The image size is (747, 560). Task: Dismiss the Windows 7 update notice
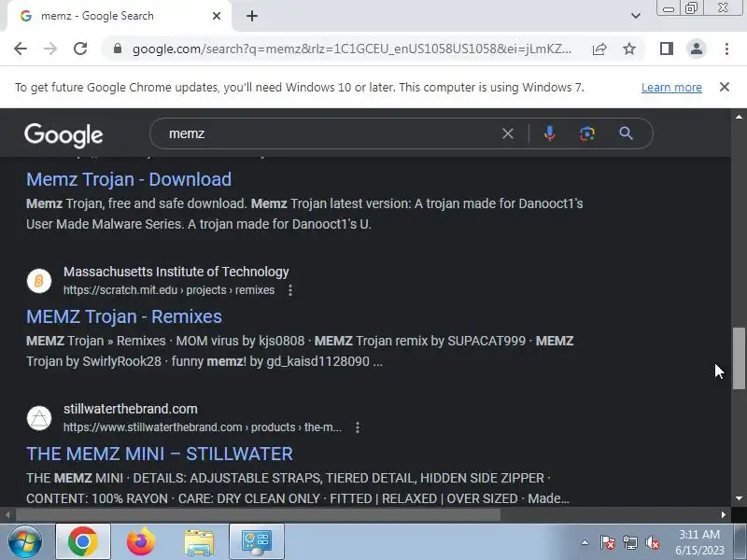pos(725,87)
